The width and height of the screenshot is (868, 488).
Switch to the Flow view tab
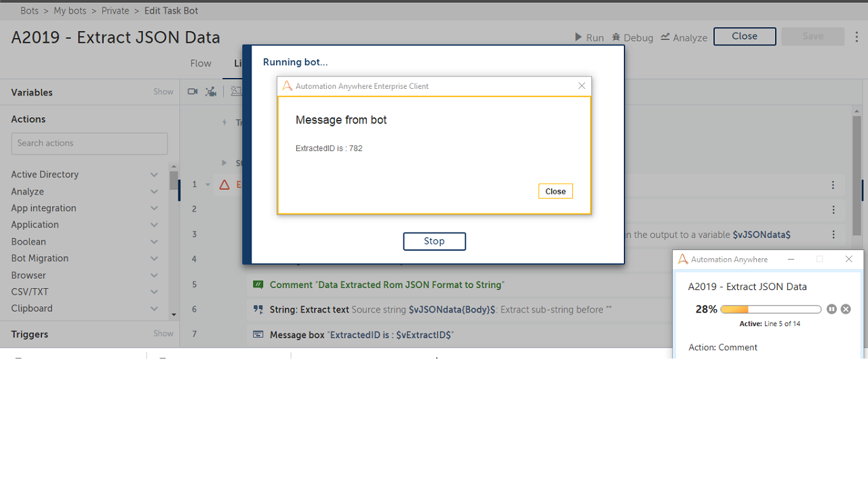pyautogui.click(x=201, y=63)
